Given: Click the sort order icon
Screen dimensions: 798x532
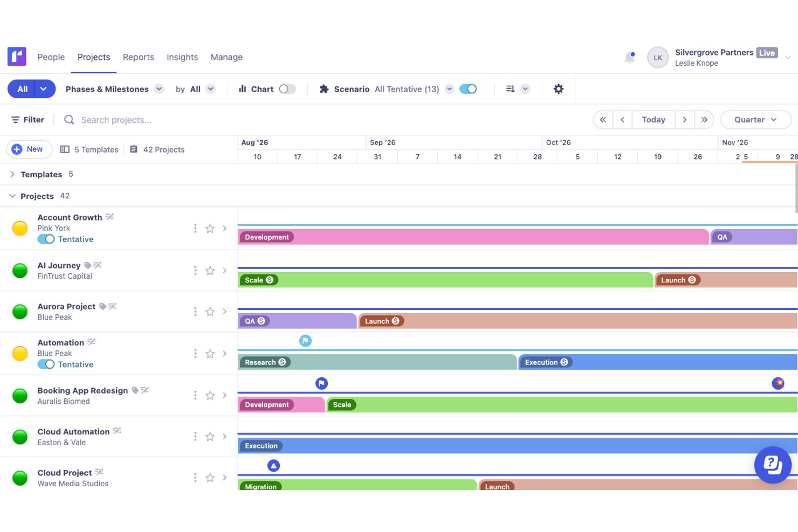Looking at the screenshot, I should click(510, 89).
